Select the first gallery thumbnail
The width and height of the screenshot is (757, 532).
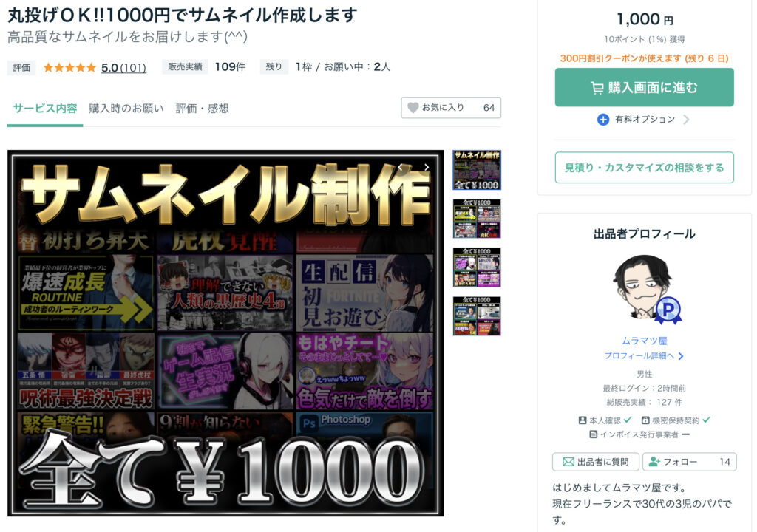(x=476, y=170)
